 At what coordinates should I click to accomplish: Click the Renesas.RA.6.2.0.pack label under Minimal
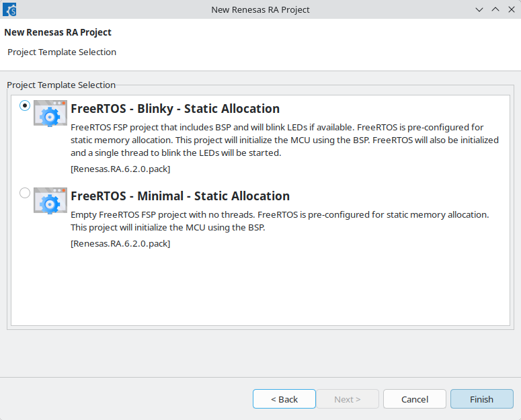120,244
